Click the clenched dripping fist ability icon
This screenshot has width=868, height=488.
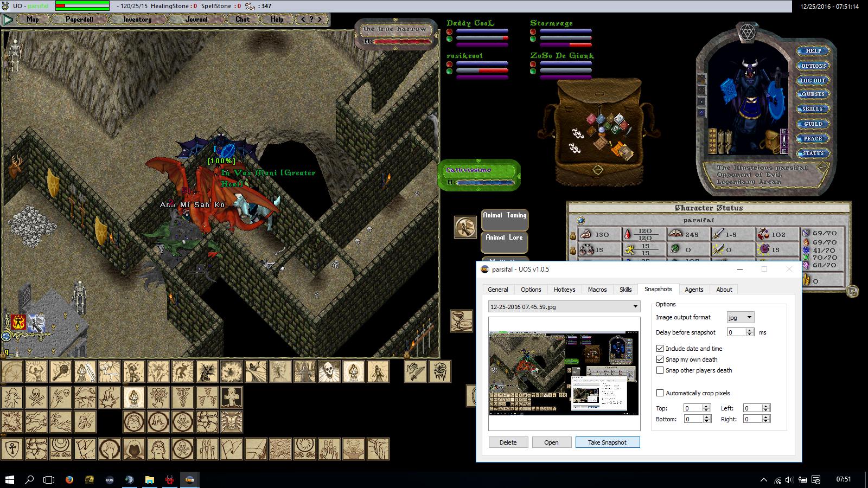point(440,372)
